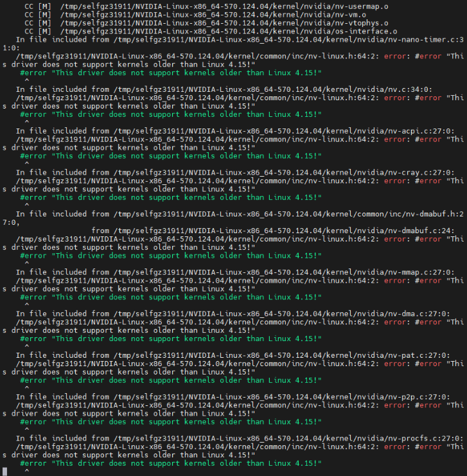Select the include line for nv-cray.c:27:0
467x476 pixels.
(x=235, y=172)
